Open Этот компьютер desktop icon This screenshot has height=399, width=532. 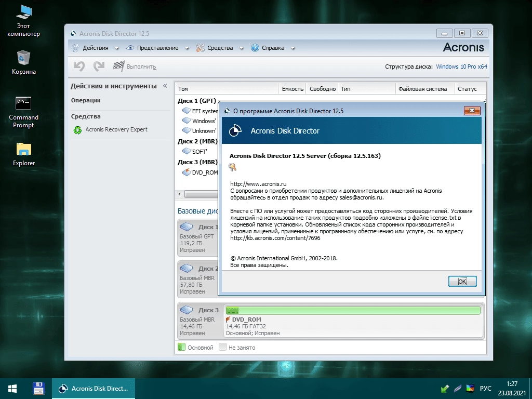[23, 21]
